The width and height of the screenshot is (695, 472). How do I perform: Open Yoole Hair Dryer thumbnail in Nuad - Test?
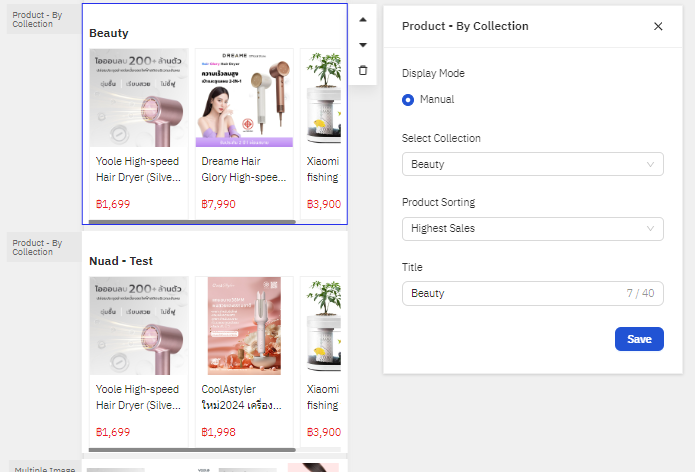tap(139, 326)
